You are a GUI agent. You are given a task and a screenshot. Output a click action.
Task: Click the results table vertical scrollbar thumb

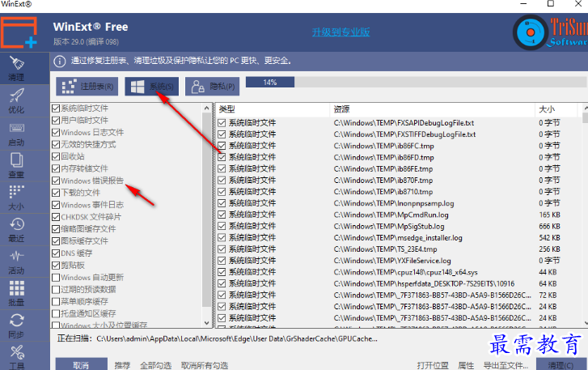(x=585, y=118)
